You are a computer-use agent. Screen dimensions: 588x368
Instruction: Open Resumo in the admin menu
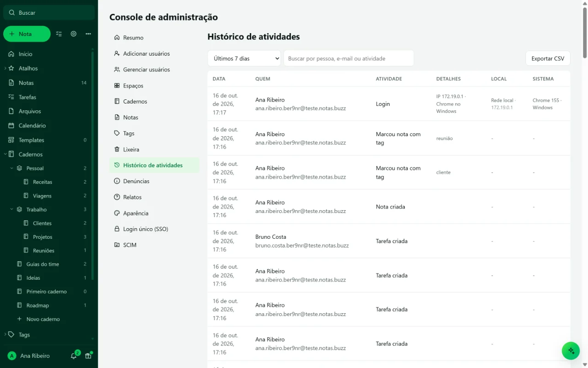click(154, 38)
